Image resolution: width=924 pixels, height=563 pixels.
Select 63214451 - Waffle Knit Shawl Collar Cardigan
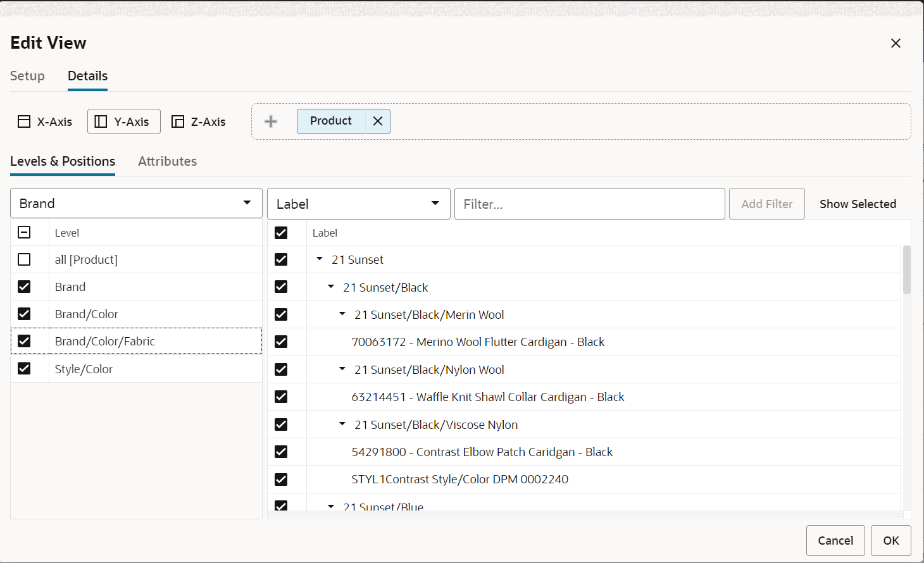pyautogui.click(x=488, y=397)
